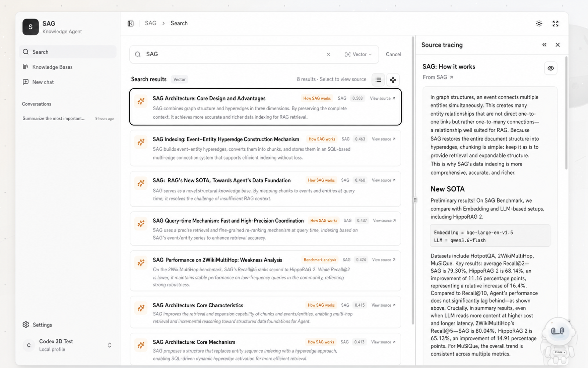
Task: Toggle the eye preview icon for source
Action: [551, 68]
